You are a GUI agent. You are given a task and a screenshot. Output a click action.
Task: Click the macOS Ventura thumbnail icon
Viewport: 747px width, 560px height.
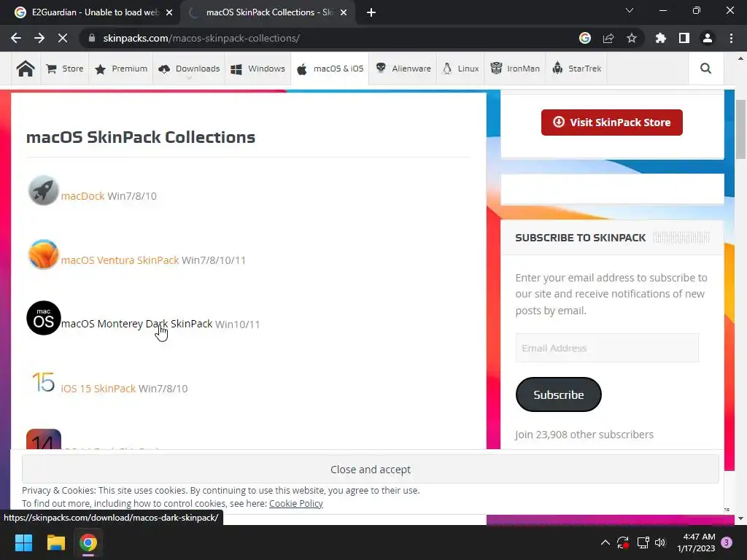click(43, 254)
